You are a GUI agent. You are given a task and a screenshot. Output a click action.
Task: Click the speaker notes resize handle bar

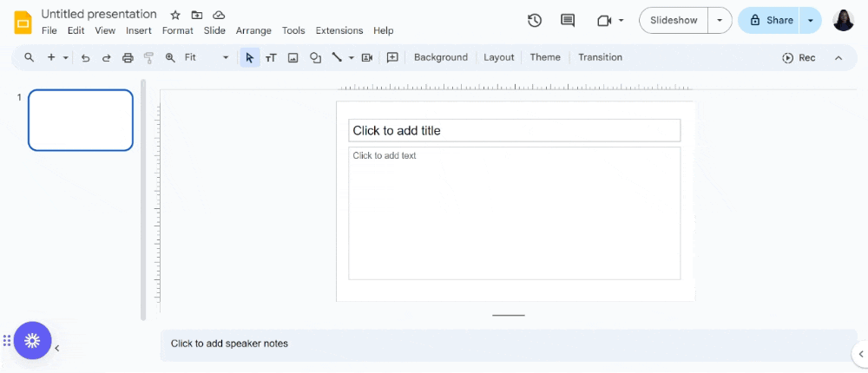point(508,316)
